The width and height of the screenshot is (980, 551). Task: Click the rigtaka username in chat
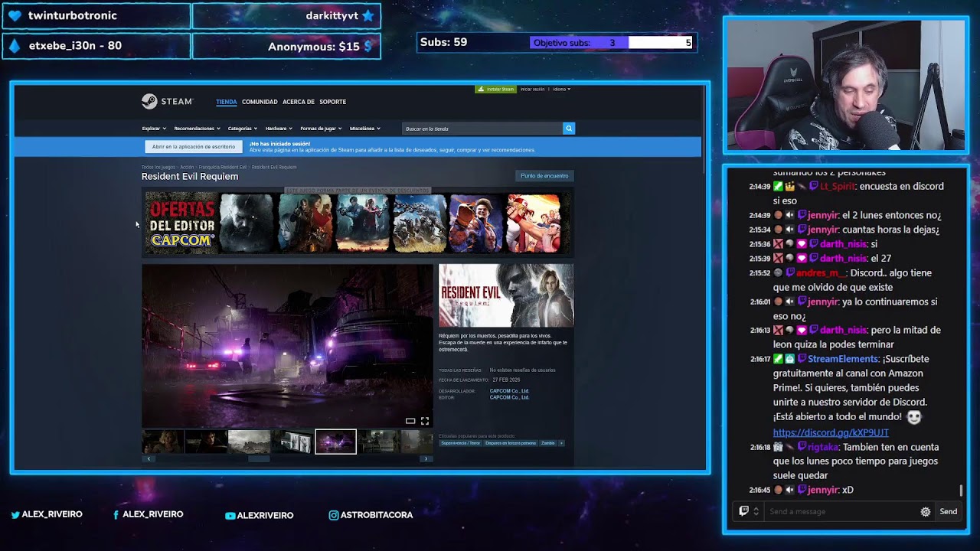click(824, 447)
